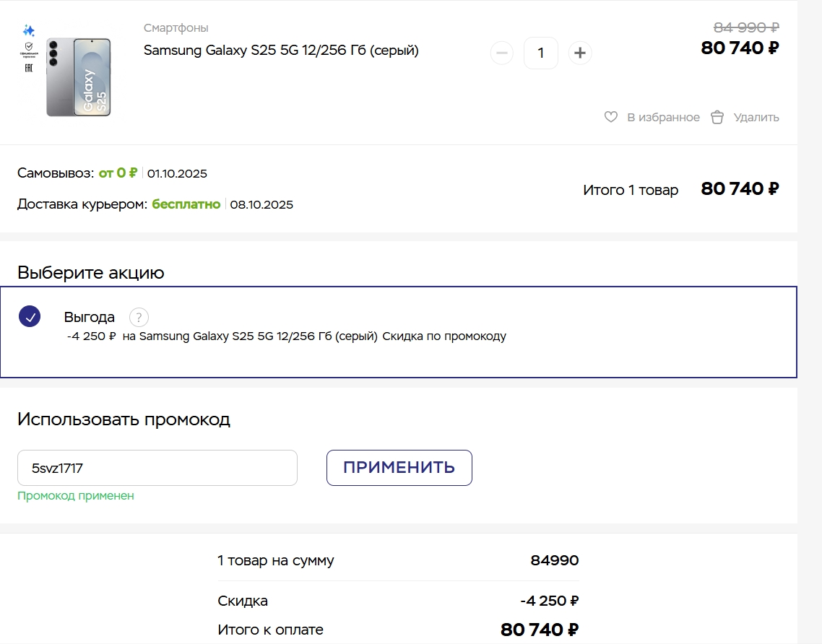Viewport: 822px width, 644px height.
Task: Click the Смартфоны category link
Action: pyautogui.click(x=176, y=27)
